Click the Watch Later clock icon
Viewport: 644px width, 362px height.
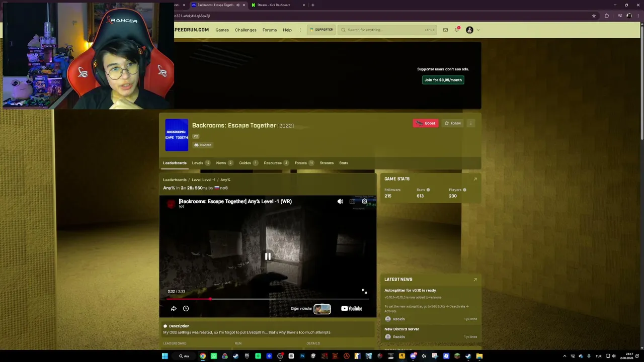point(186,309)
